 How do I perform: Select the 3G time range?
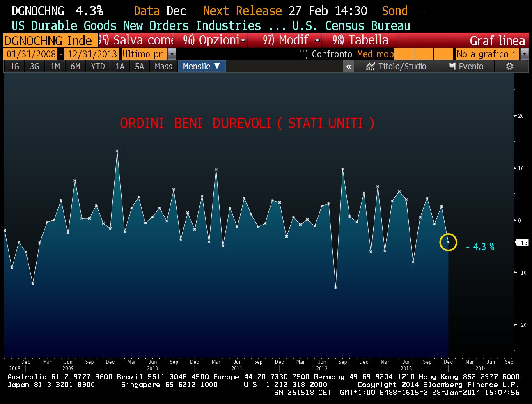point(34,67)
